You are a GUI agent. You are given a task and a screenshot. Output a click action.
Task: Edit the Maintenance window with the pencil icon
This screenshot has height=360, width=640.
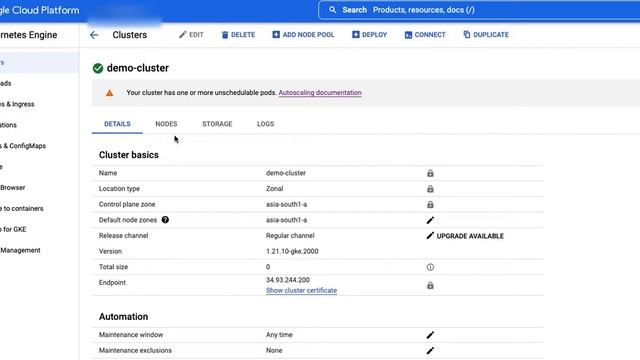pos(430,335)
